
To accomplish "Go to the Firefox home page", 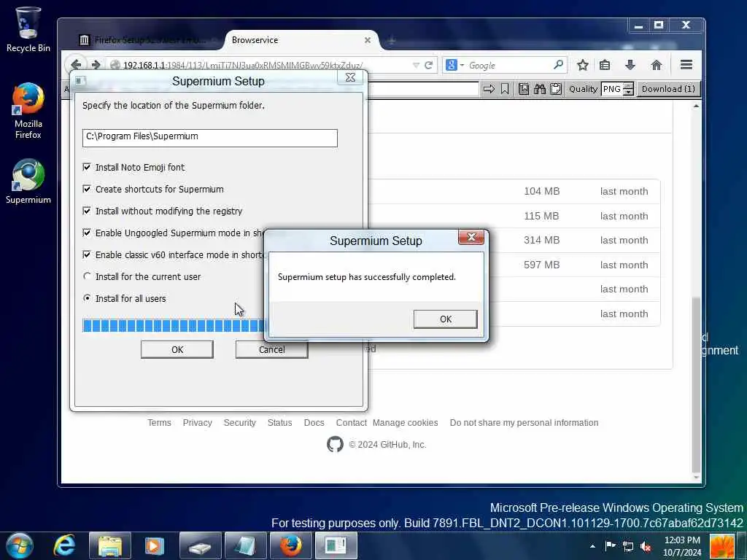I will coord(657,65).
